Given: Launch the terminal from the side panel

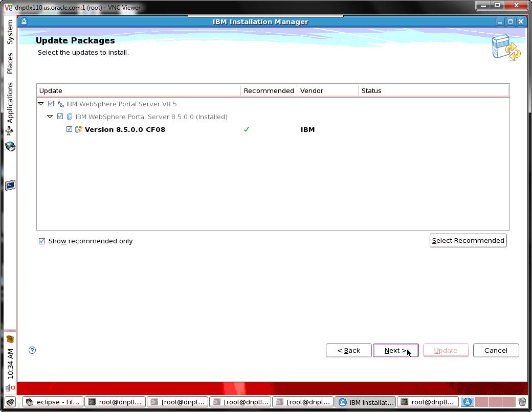Looking at the screenshot, I should pos(10,185).
